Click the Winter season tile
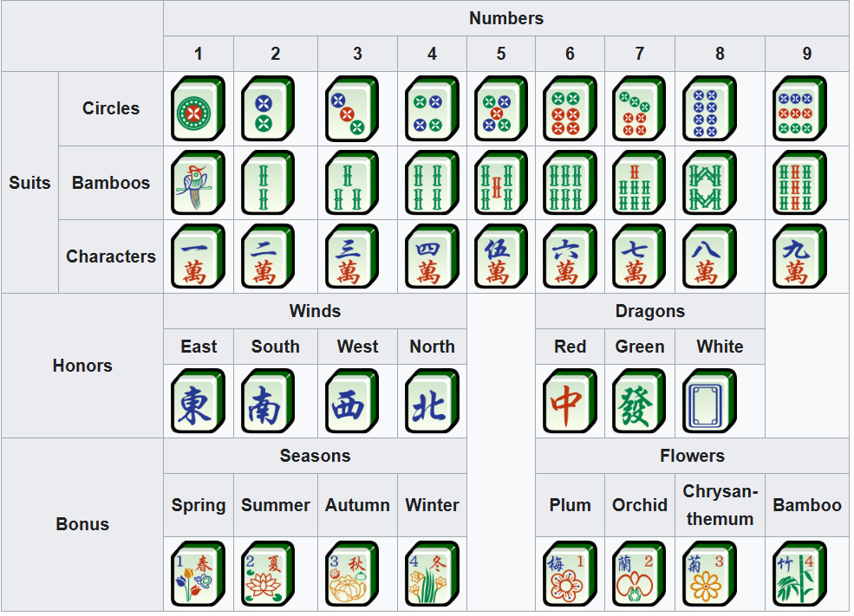 point(432,574)
